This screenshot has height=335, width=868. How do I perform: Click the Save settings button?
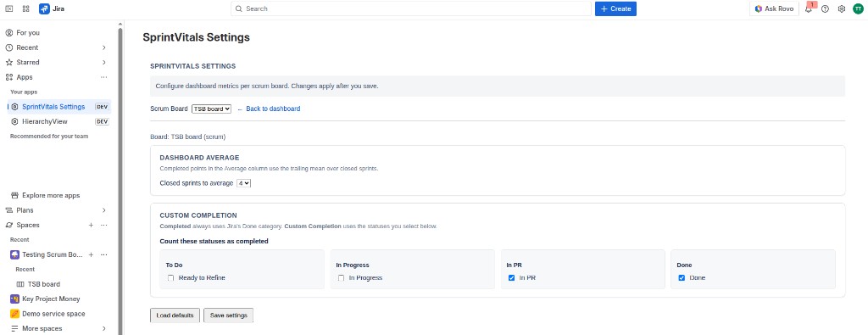coord(229,315)
